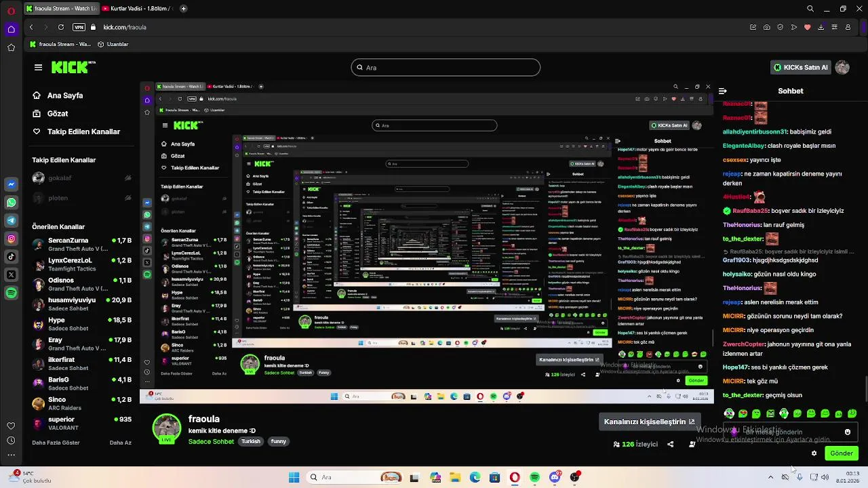Open Sadece Sohbet category link
Screen dimensions: 868x488
[x=212, y=441]
